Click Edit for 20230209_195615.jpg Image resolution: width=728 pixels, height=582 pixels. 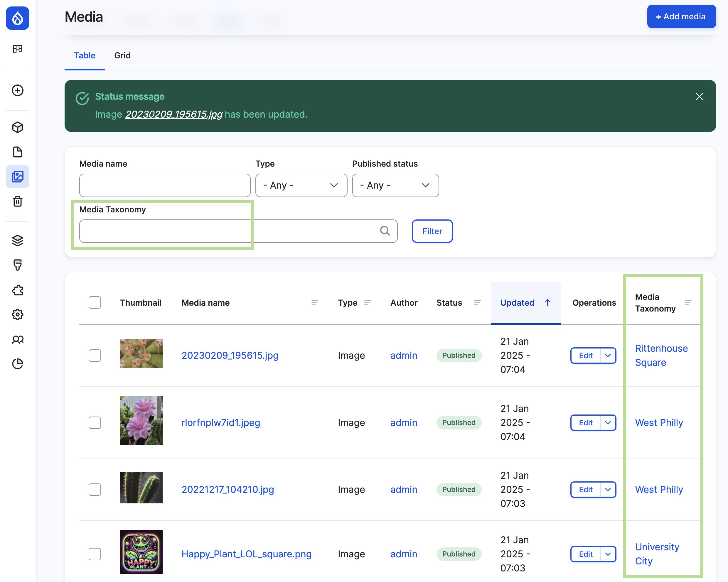click(586, 355)
